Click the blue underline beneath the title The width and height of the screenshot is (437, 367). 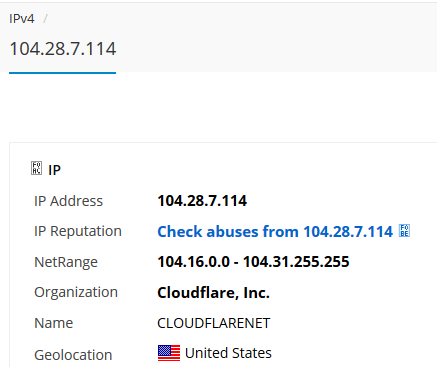(62, 73)
